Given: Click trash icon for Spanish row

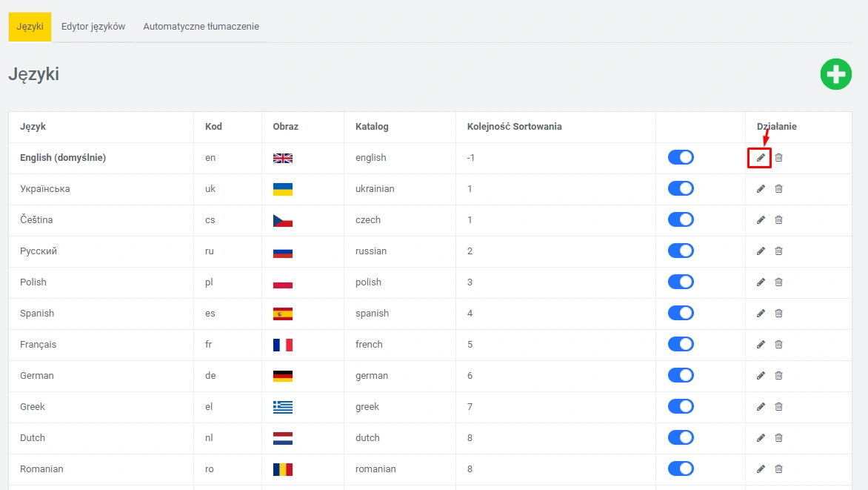Looking at the screenshot, I should pyautogui.click(x=778, y=314).
